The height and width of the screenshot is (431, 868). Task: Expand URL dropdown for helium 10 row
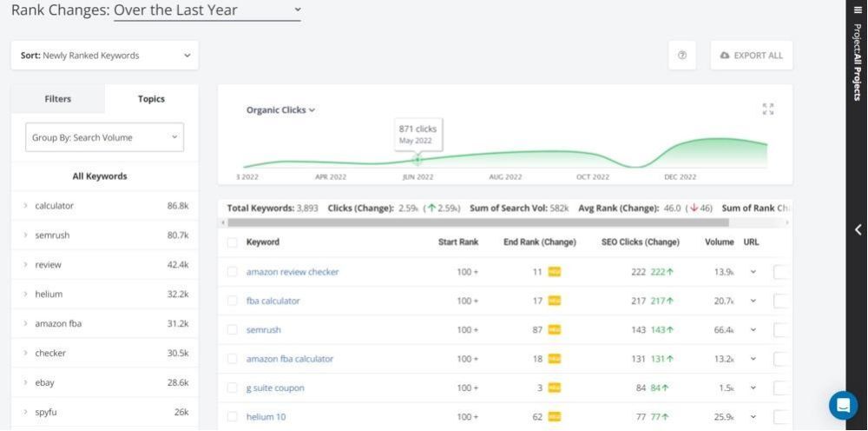(x=753, y=417)
